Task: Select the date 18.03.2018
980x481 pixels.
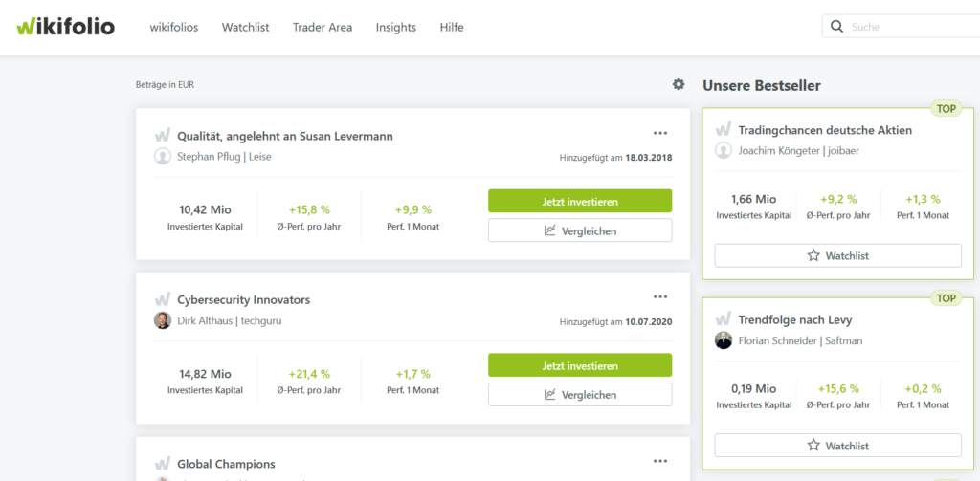Action: [x=649, y=158]
